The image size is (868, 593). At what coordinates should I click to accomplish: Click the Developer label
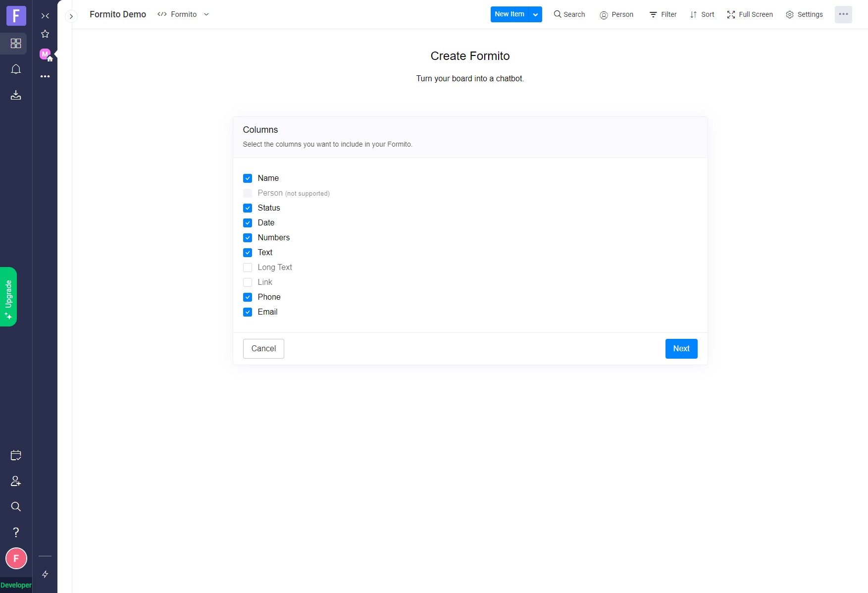point(16,585)
